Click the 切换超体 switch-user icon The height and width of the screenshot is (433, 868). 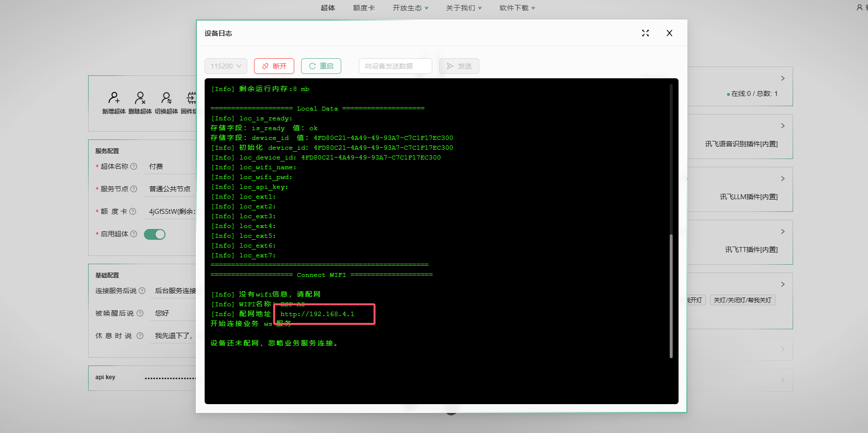point(166,98)
